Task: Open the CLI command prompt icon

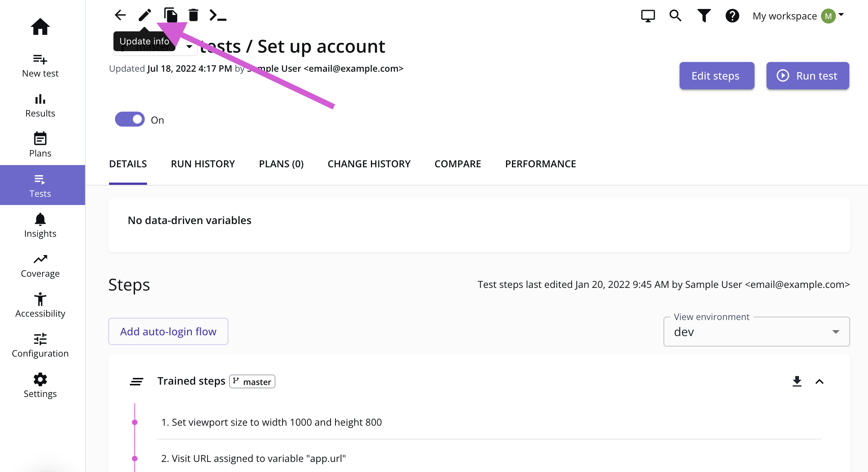Action: [218, 15]
